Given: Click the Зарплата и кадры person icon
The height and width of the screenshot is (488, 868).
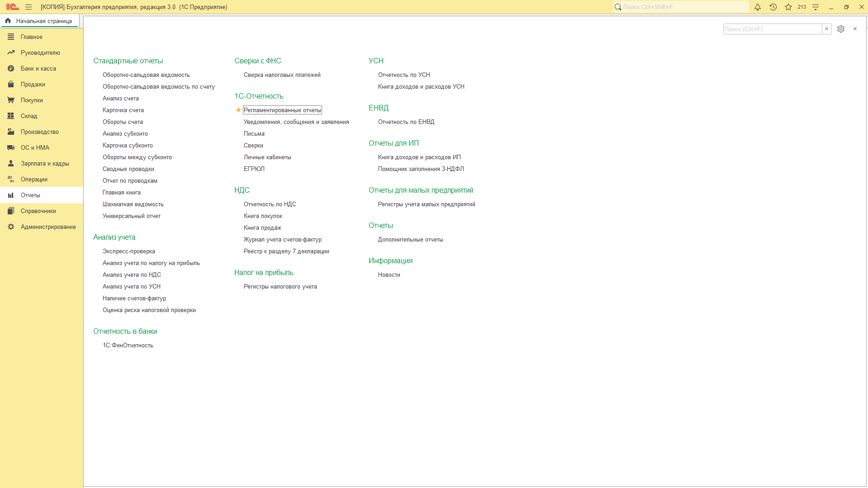Looking at the screenshot, I should click(11, 163).
